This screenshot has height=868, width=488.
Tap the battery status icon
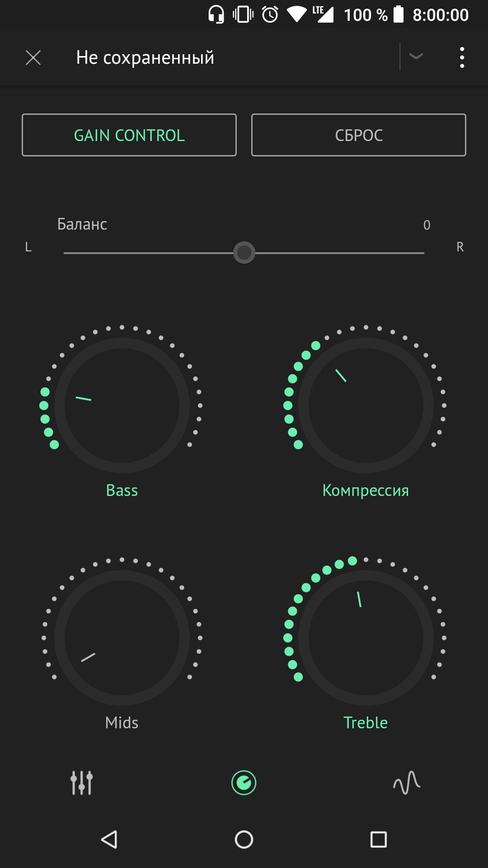click(399, 14)
